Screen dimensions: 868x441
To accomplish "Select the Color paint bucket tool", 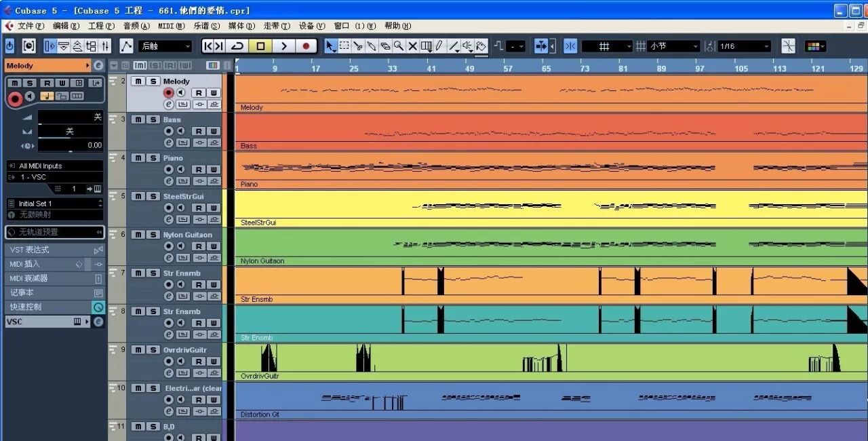I will click(481, 46).
